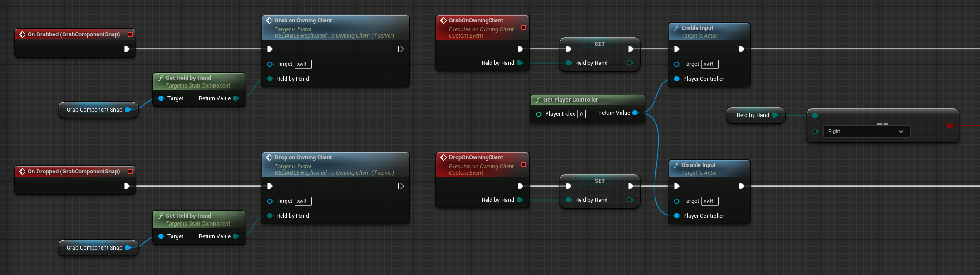980x275 pixels.
Task: Select the Grab on Owning Client node title
Action: [303, 20]
